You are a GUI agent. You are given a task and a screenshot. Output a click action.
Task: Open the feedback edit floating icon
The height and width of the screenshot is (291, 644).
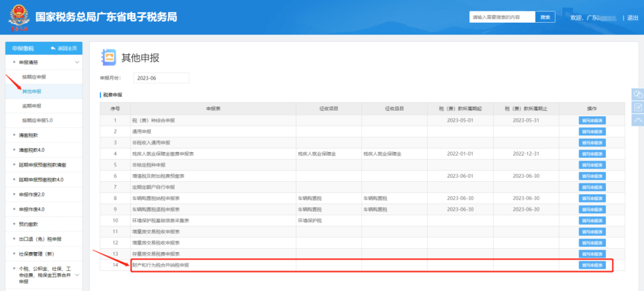click(638, 107)
